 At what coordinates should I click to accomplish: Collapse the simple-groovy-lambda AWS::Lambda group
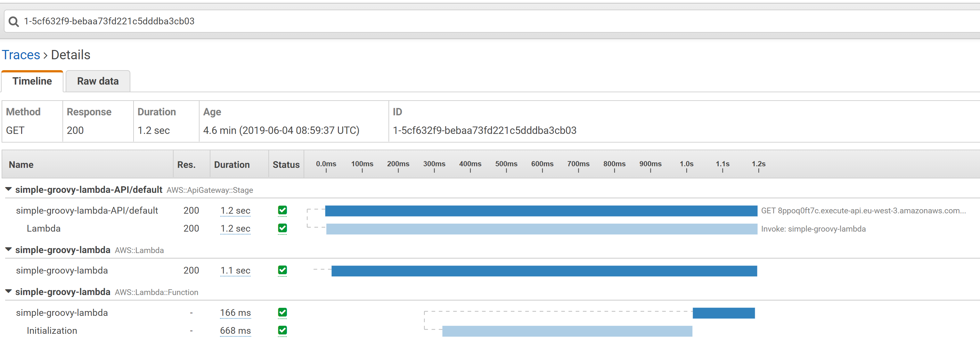pos(8,250)
